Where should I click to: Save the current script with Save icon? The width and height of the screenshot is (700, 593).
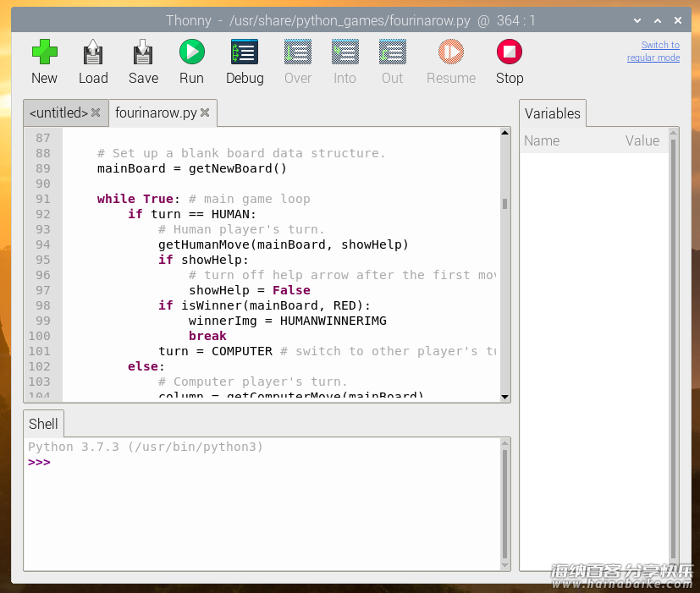[143, 52]
